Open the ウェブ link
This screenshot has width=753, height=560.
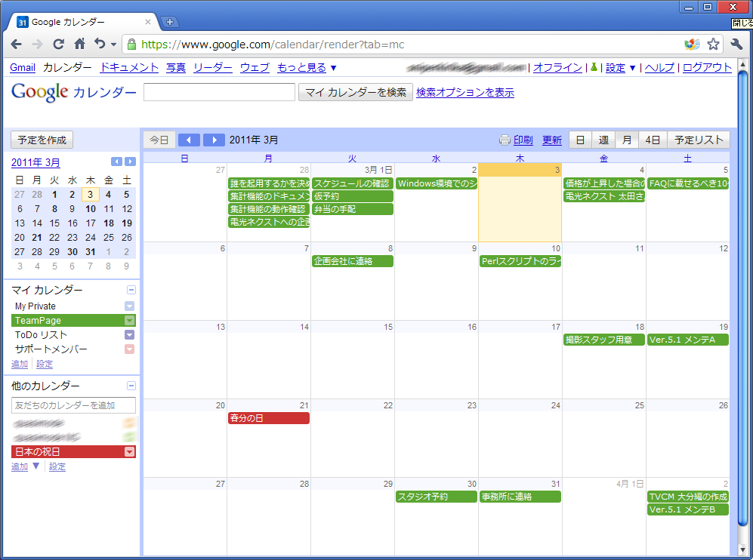(255, 68)
